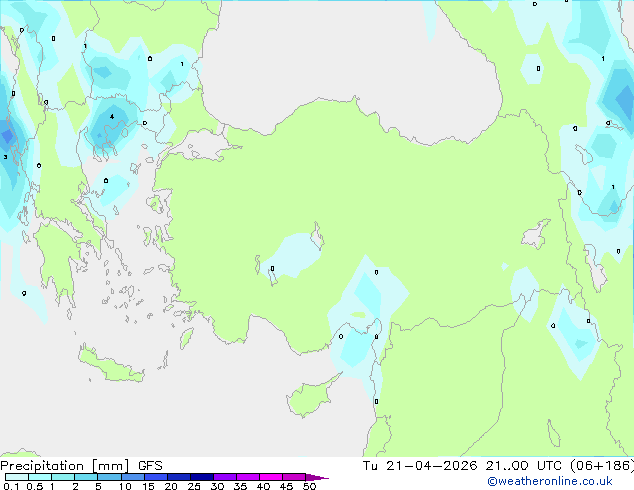The image size is (634, 490).
Task: Select the 30 mm purple legend swatch
Action: point(225,477)
